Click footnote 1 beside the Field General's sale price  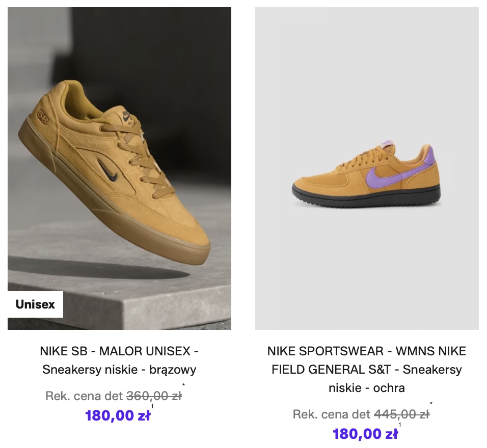click(400, 425)
